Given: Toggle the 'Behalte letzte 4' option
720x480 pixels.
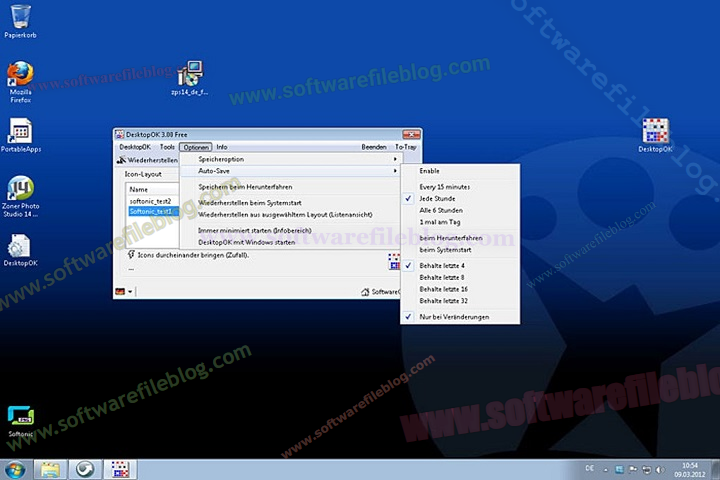Looking at the screenshot, I should point(442,264).
